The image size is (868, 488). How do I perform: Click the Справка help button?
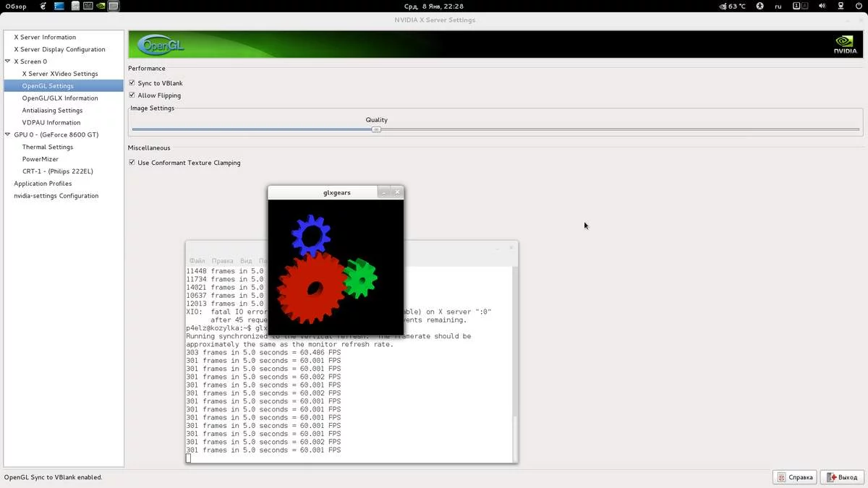tap(795, 477)
